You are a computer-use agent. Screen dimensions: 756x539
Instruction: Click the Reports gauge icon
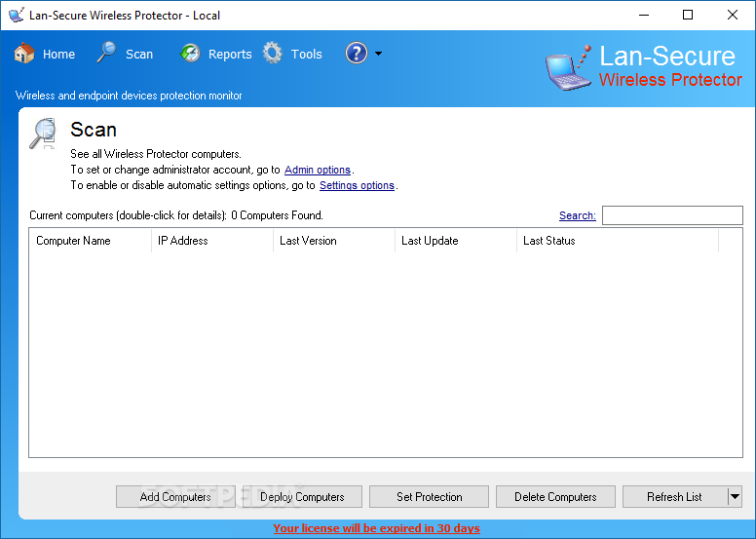click(x=190, y=53)
